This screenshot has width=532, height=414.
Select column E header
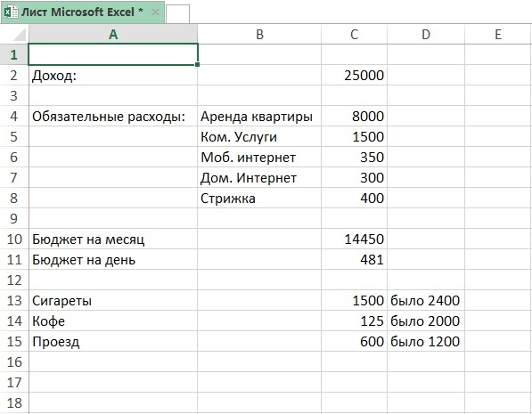pos(498,34)
